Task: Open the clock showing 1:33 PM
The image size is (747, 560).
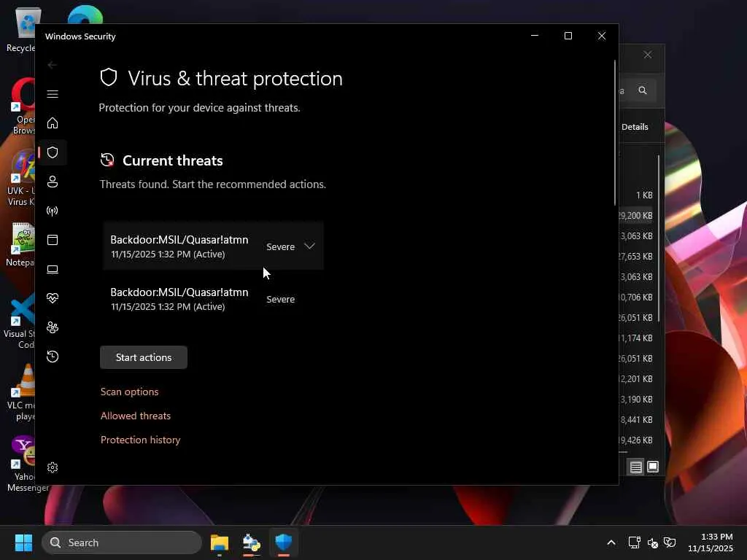Action: 711,542
